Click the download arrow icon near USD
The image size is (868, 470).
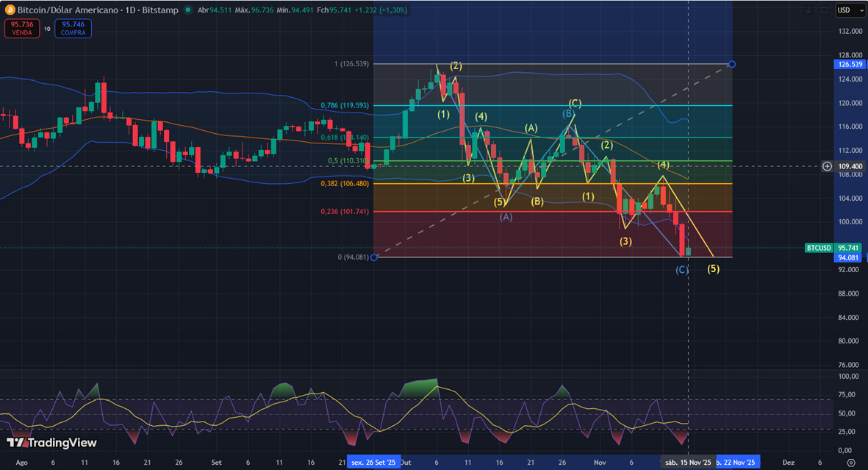tap(808, 10)
